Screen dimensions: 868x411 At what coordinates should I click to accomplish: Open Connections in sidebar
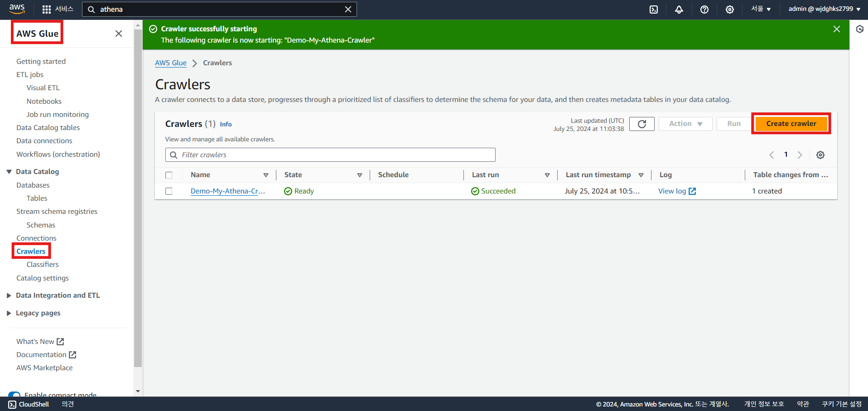point(36,238)
